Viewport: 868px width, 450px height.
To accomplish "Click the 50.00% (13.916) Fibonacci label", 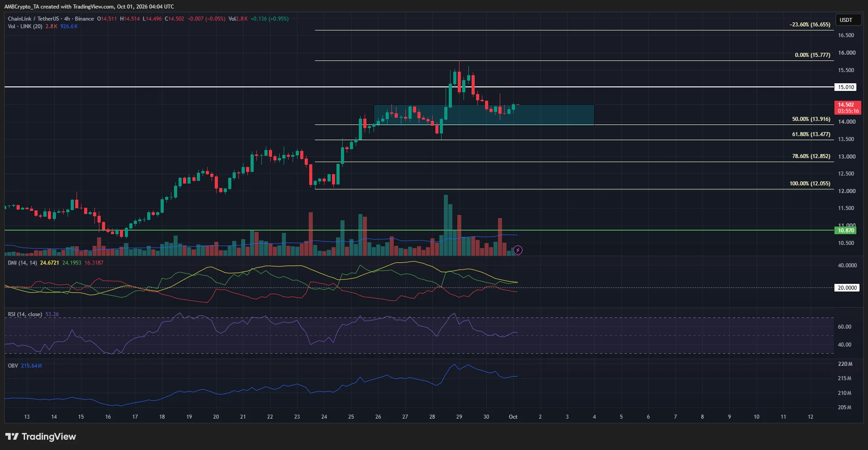I will (811, 119).
